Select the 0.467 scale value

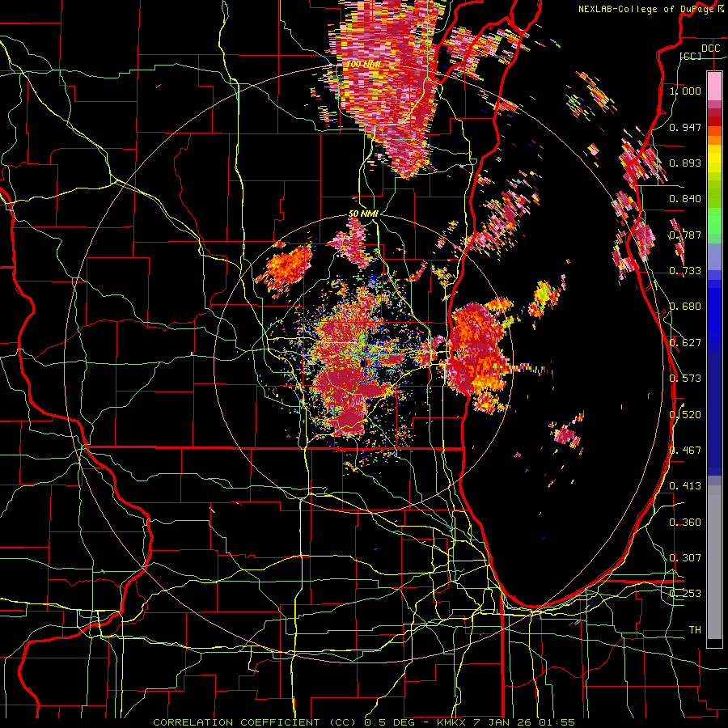click(x=685, y=451)
